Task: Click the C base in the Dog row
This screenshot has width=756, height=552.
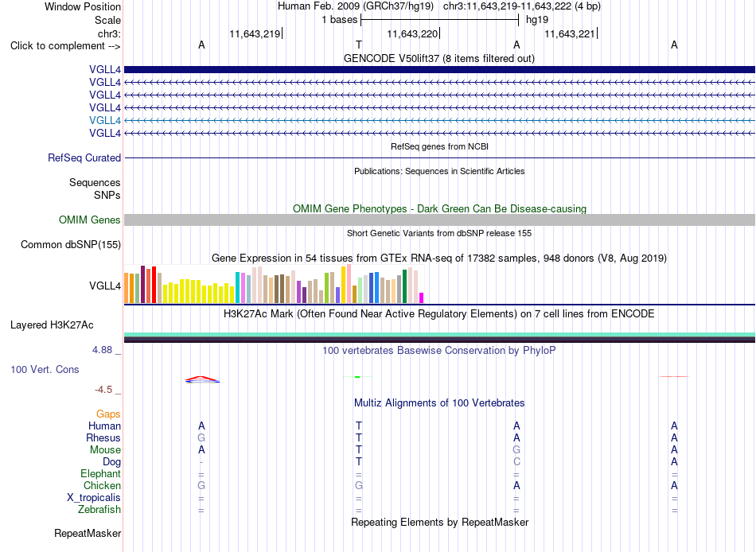Action: point(516,462)
